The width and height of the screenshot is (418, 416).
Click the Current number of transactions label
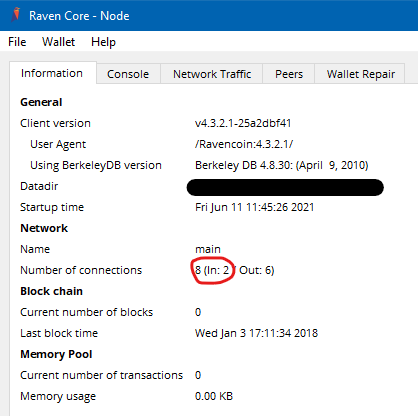pyautogui.click(x=102, y=375)
